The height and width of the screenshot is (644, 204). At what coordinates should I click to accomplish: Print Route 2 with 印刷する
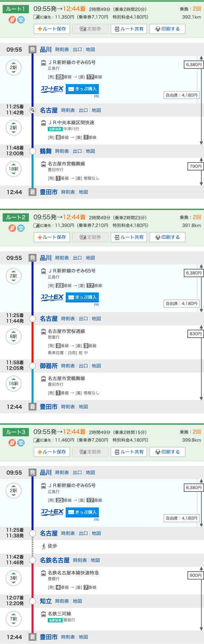coord(167,237)
